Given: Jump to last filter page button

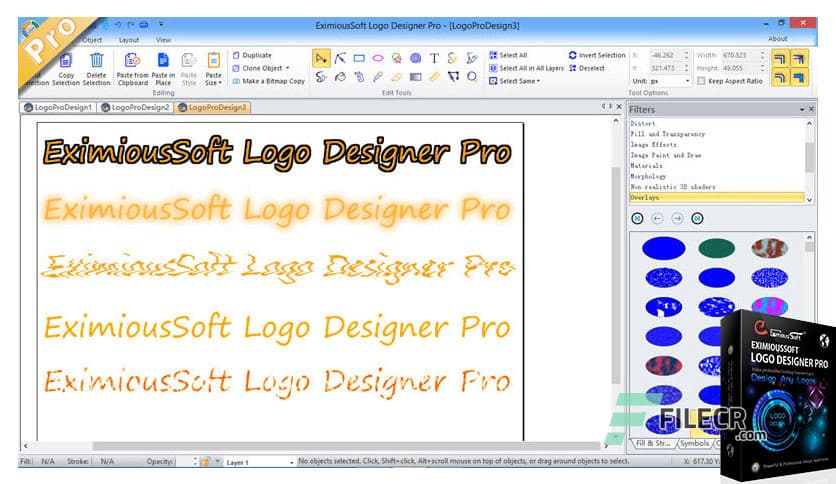Looking at the screenshot, I should click(x=697, y=219).
